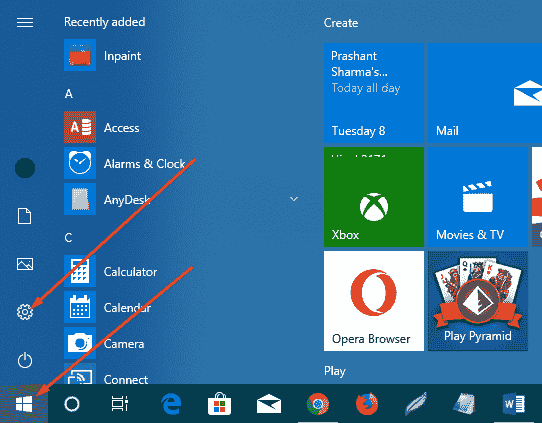Click the 'Access' label text
This screenshot has width=542, height=423.
122,128
